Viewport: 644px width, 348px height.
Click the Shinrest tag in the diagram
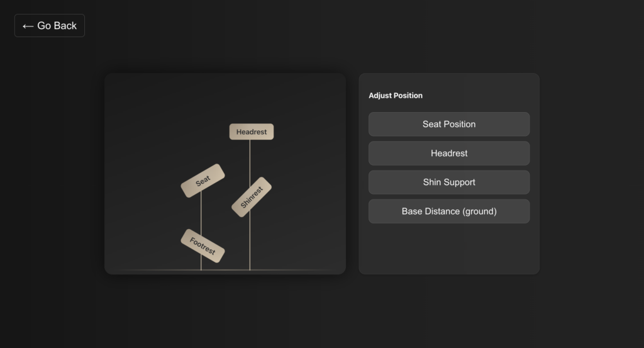251,197
